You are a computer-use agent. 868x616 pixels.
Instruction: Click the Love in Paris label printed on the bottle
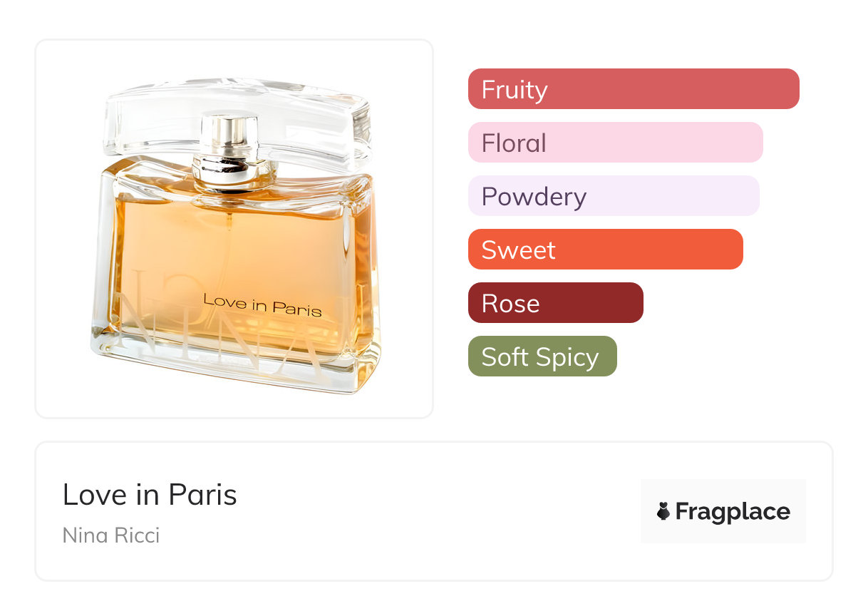262,304
